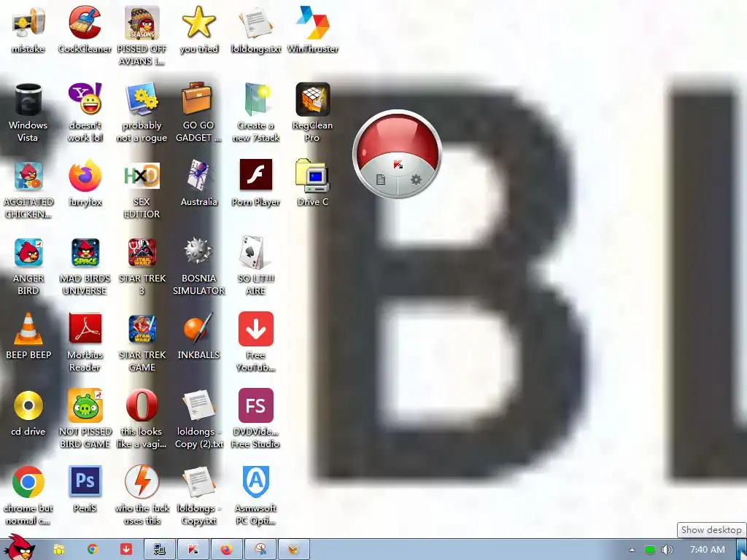
Task: Open the 7:40 AM taskbar clock
Action: point(708,550)
